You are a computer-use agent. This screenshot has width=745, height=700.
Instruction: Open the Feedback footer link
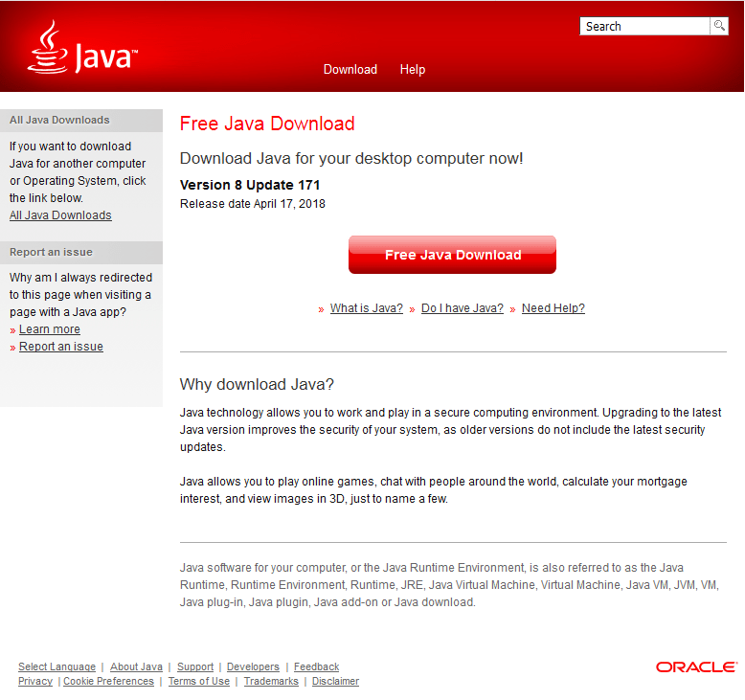(316, 666)
